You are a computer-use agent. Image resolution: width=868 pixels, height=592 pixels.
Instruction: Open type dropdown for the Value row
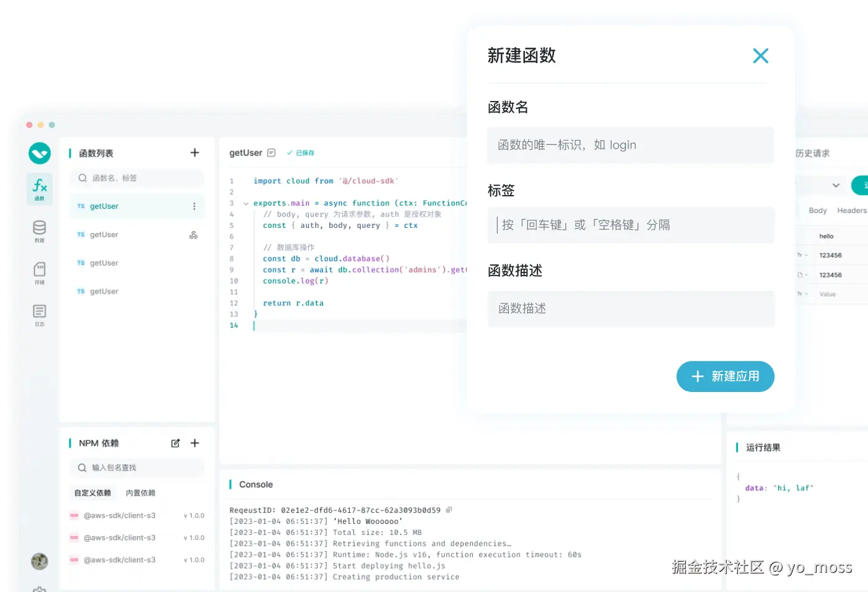pos(802,294)
